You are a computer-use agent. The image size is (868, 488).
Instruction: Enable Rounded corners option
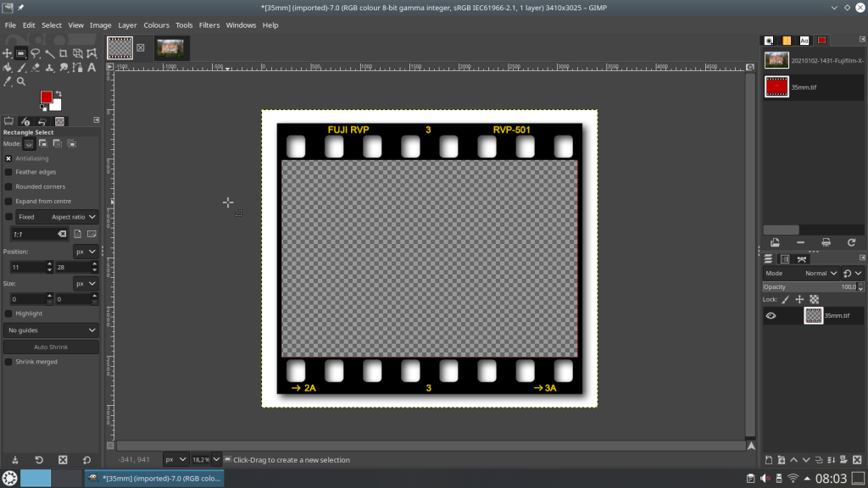(x=8, y=186)
